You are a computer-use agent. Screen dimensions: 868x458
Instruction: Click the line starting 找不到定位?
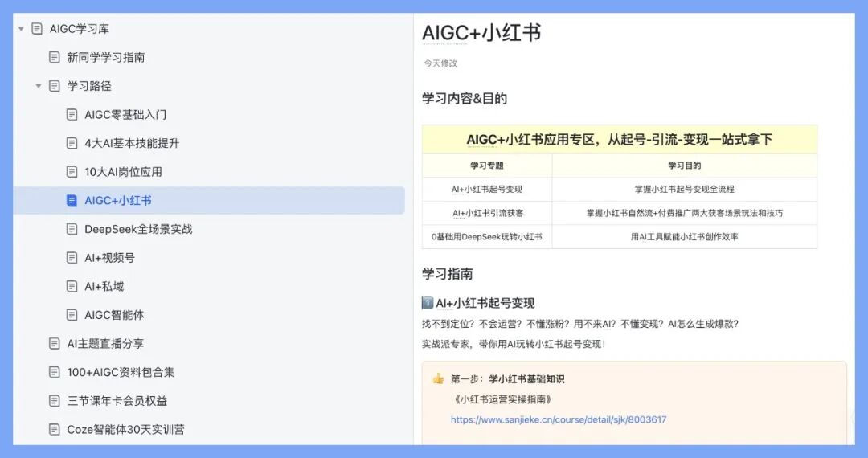(x=580, y=324)
